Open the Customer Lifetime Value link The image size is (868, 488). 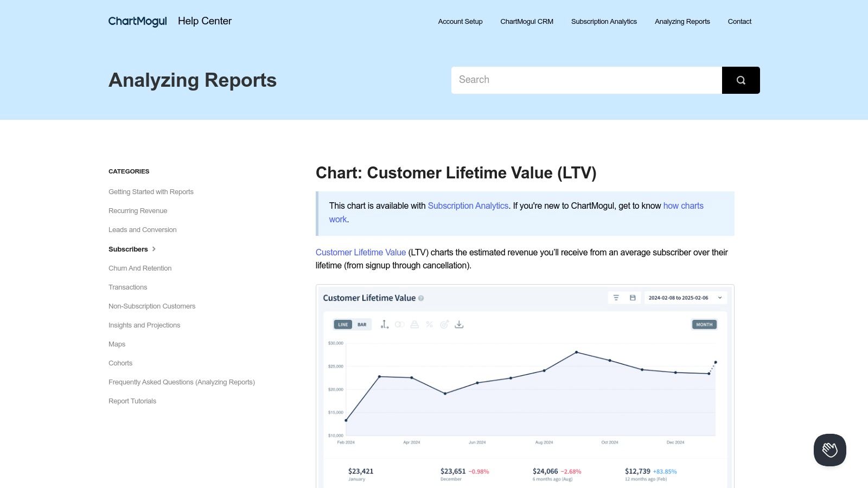pos(360,252)
